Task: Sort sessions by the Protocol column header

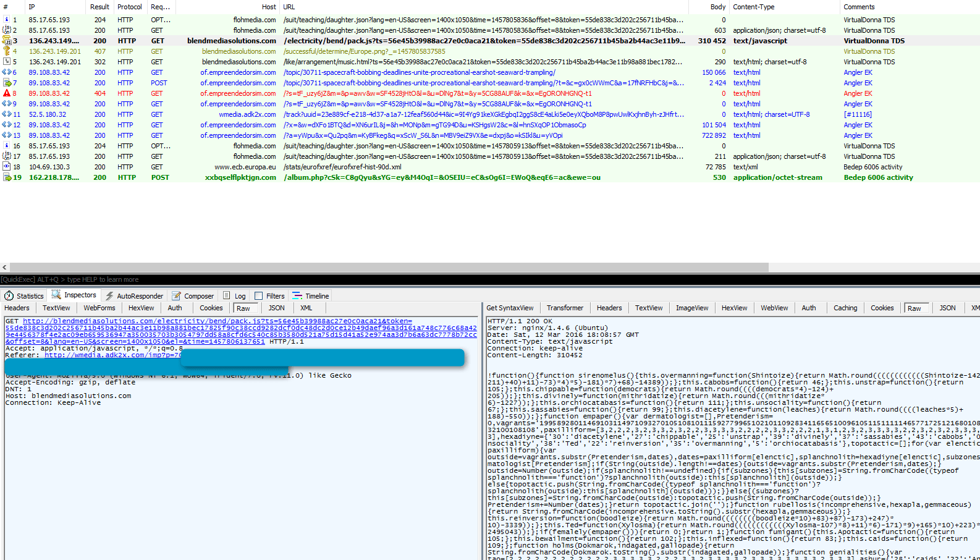Action: [130, 7]
